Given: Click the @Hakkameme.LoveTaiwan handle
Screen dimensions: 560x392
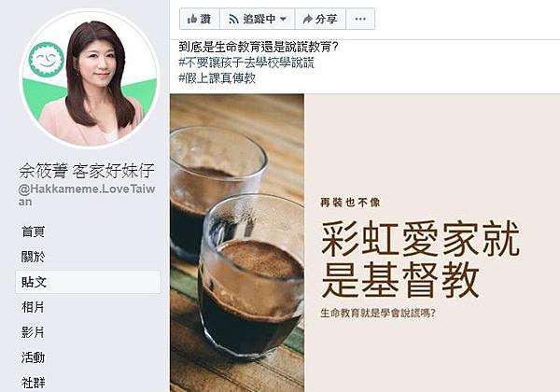Looking at the screenshot, I should [x=87, y=195].
